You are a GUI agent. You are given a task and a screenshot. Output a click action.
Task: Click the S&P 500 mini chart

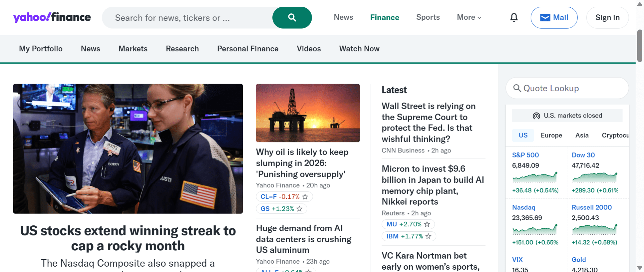tap(535, 177)
